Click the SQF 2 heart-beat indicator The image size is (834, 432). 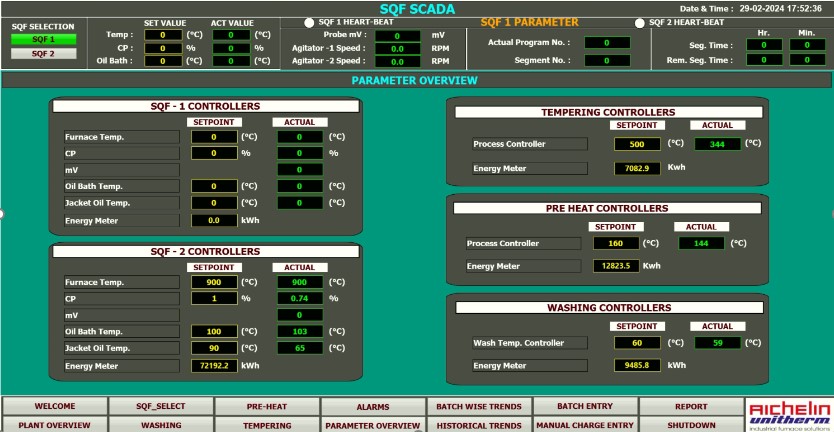pyautogui.click(x=640, y=21)
